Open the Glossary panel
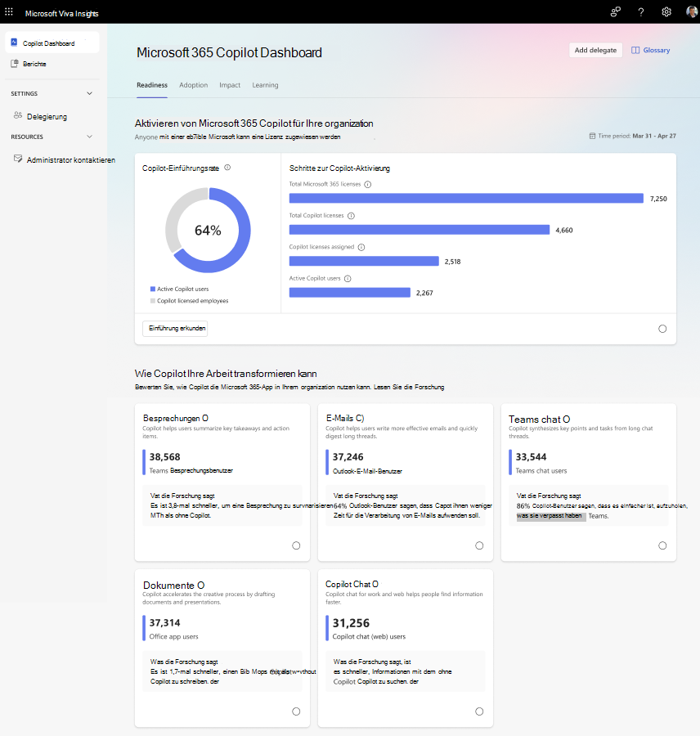The image size is (700, 736). click(x=650, y=50)
